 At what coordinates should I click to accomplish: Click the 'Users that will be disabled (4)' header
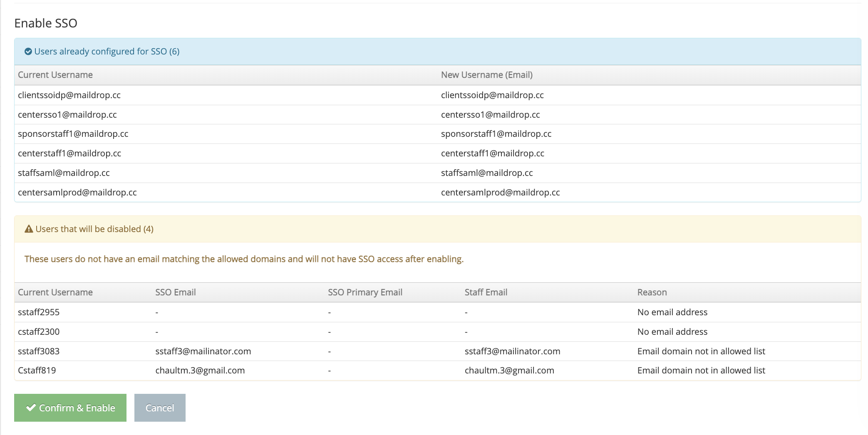tap(94, 229)
